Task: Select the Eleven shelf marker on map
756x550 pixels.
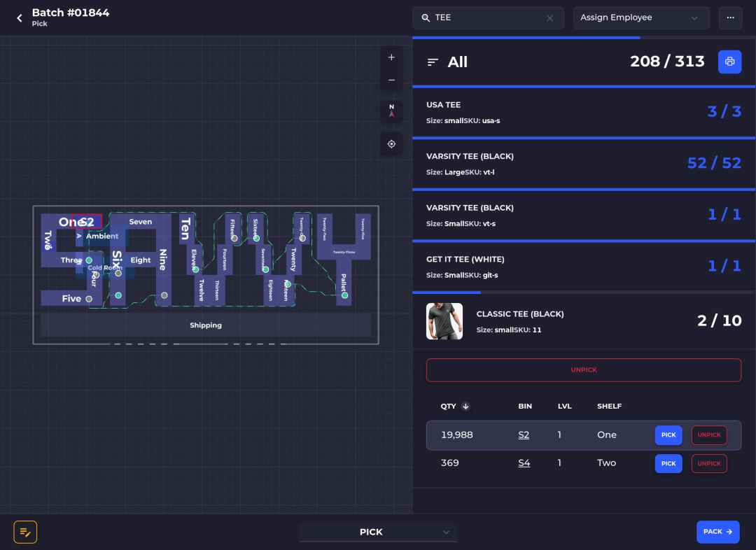Action: 196,269
